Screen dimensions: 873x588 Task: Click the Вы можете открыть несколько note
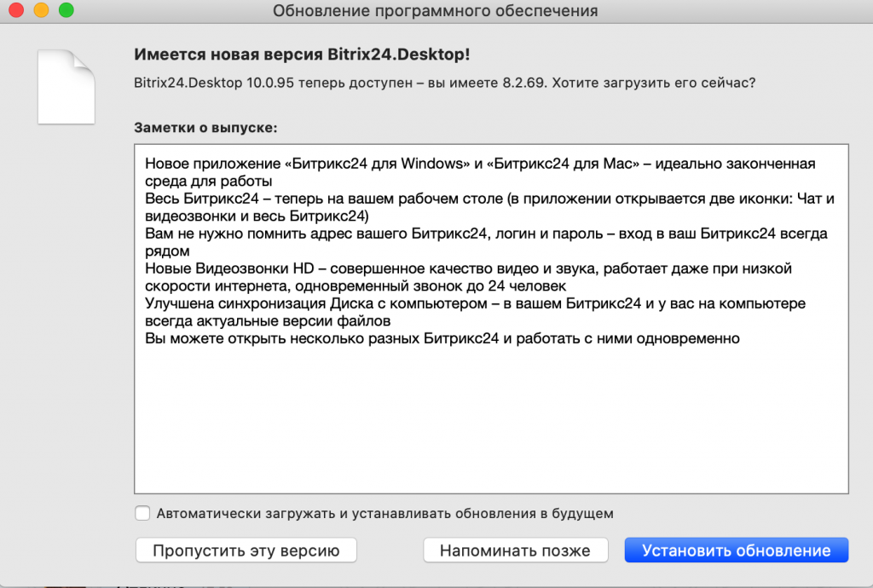click(x=442, y=338)
